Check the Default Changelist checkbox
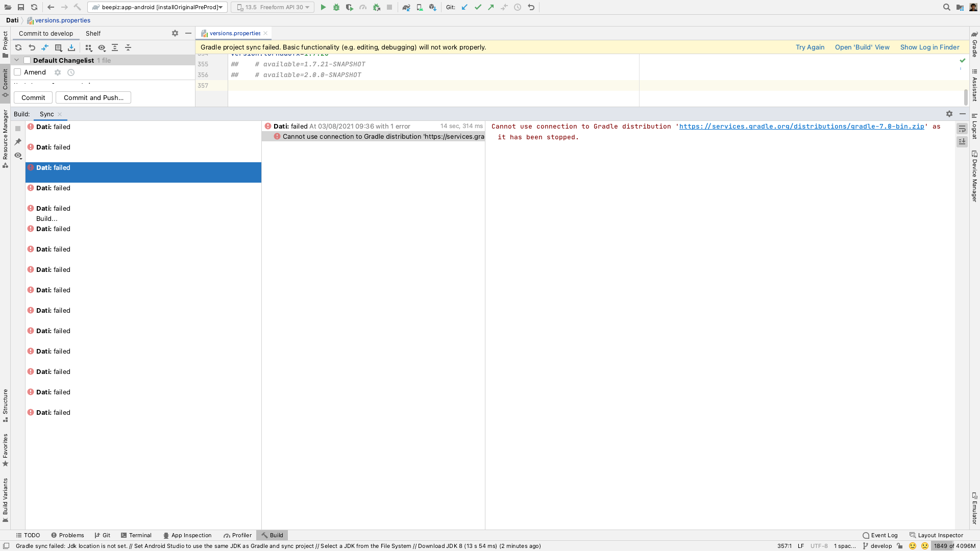The image size is (980, 551). [27, 60]
